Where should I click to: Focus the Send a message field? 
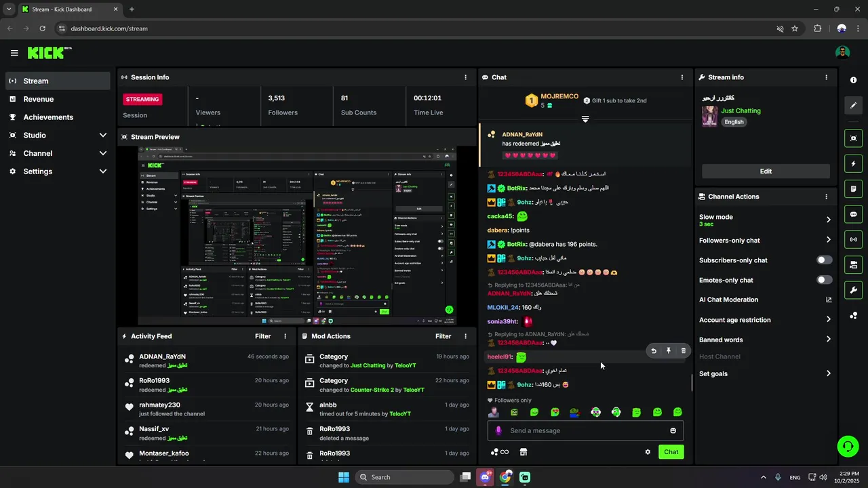(585, 430)
